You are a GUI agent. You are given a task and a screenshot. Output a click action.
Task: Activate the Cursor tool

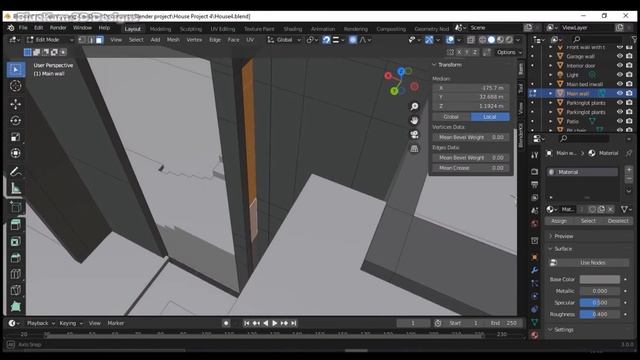(x=16, y=86)
